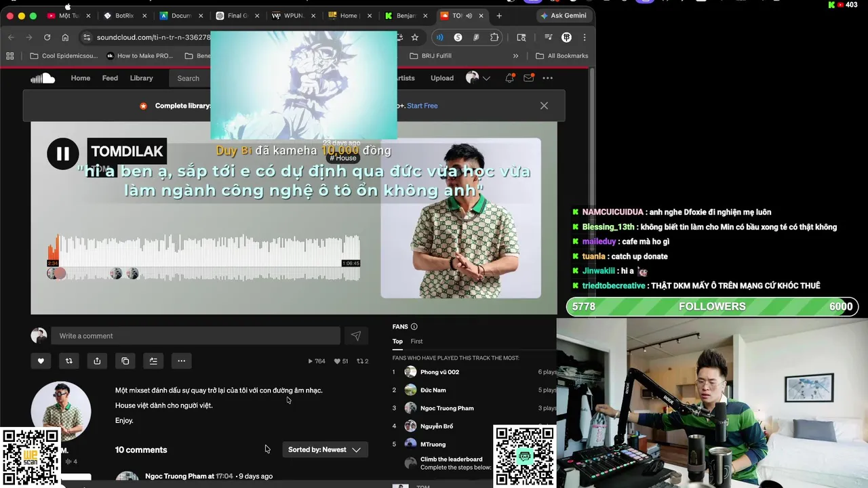Go to browser home page icon
Viewport: 868px width, 488px height.
[x=65, y=37]
